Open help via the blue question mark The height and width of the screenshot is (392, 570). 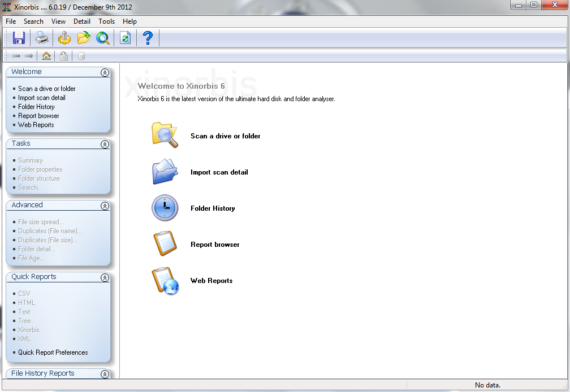tap(148, 38)
